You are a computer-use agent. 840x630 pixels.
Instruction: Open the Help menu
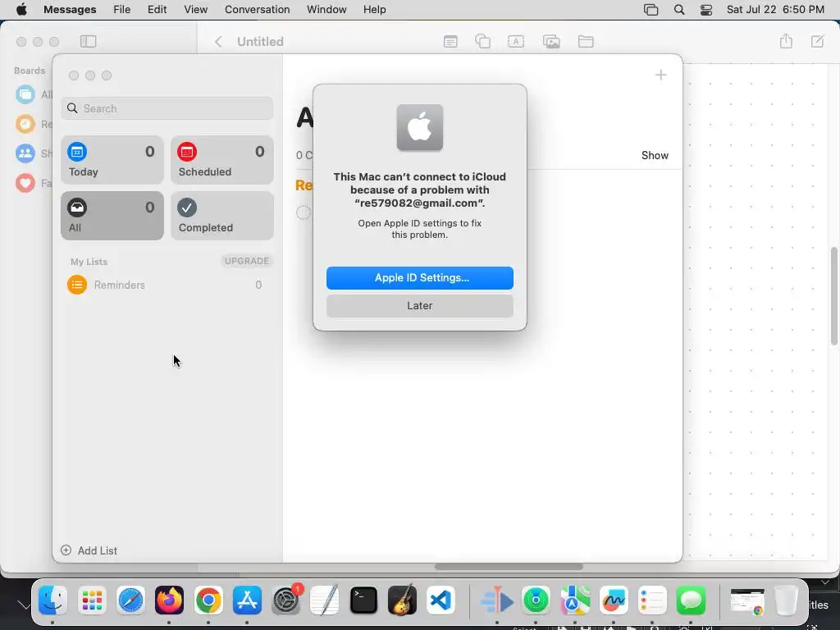[374, 10]
